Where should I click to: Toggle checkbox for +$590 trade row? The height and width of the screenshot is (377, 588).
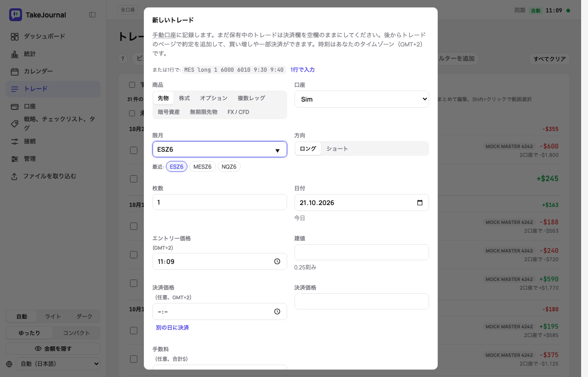point(134,283)
